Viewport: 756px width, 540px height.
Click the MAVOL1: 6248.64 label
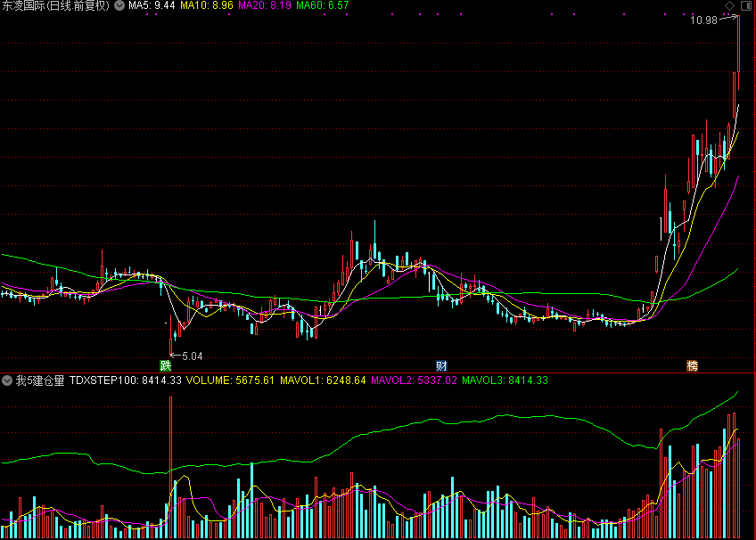coord(323,380)
